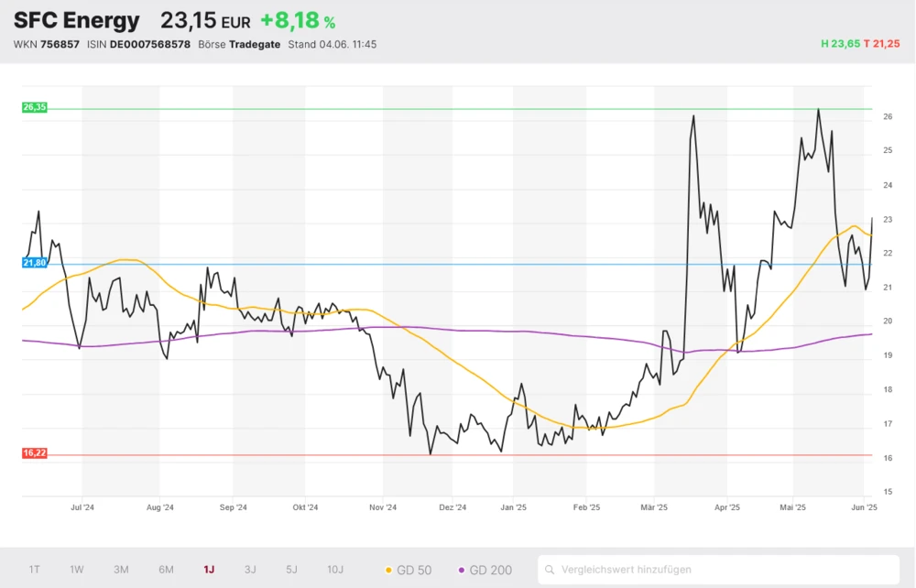Select the active 1J time range
The width and height of the screenshot is (916, 588).
pos(209,570)
